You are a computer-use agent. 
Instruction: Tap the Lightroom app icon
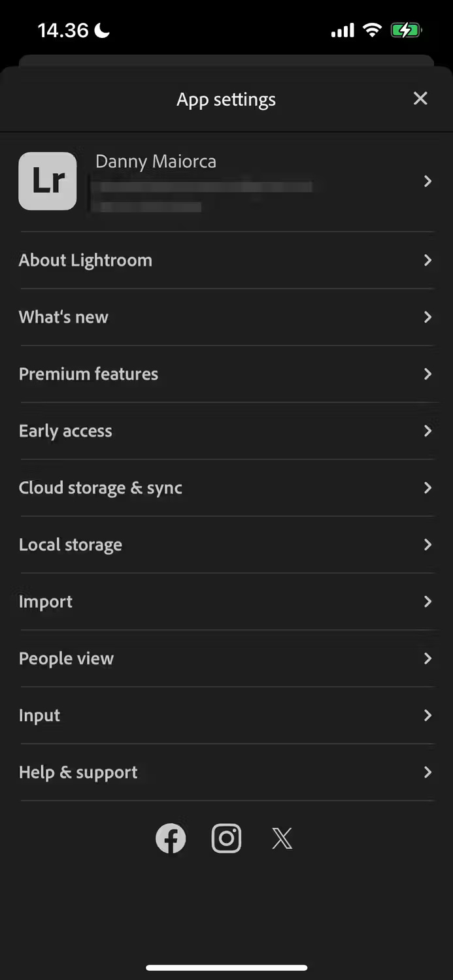point(47,181)
